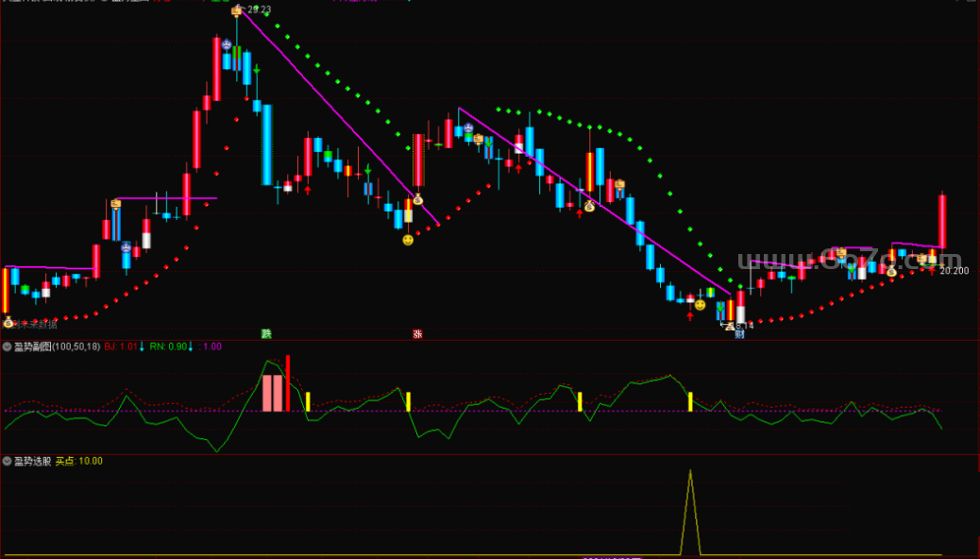
Task: Click the green RN: 0.90 indicator value
Action: point(169,347)
